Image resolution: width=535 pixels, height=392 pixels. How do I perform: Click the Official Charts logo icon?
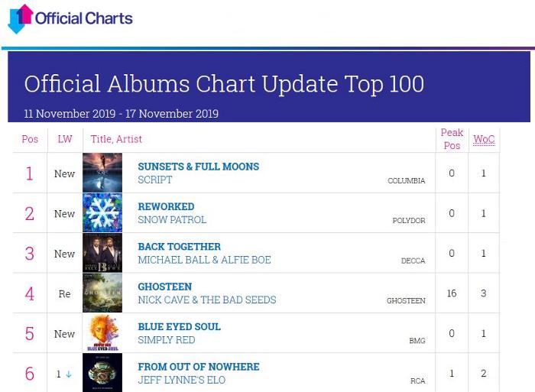(21, 18)
